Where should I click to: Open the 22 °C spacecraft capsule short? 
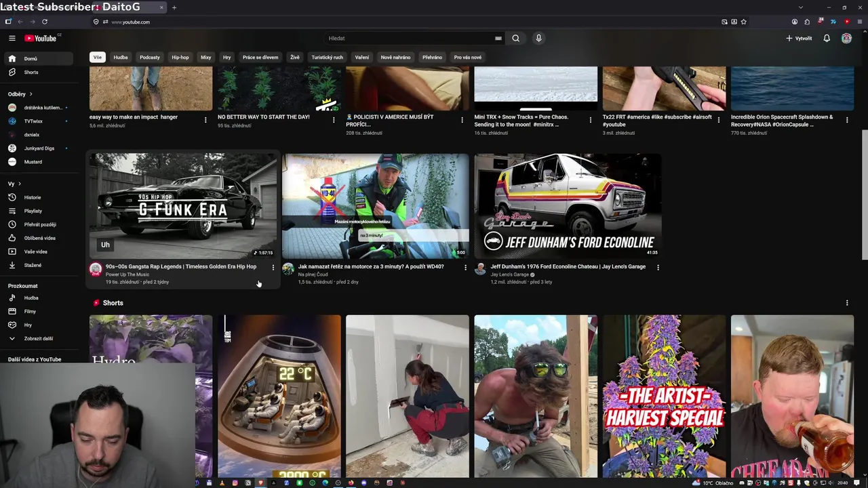279,396
